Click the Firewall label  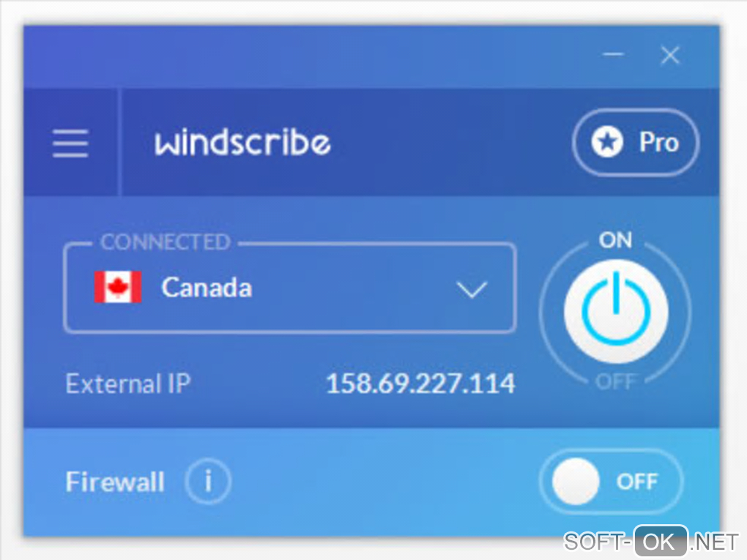(x=115, y=482)
